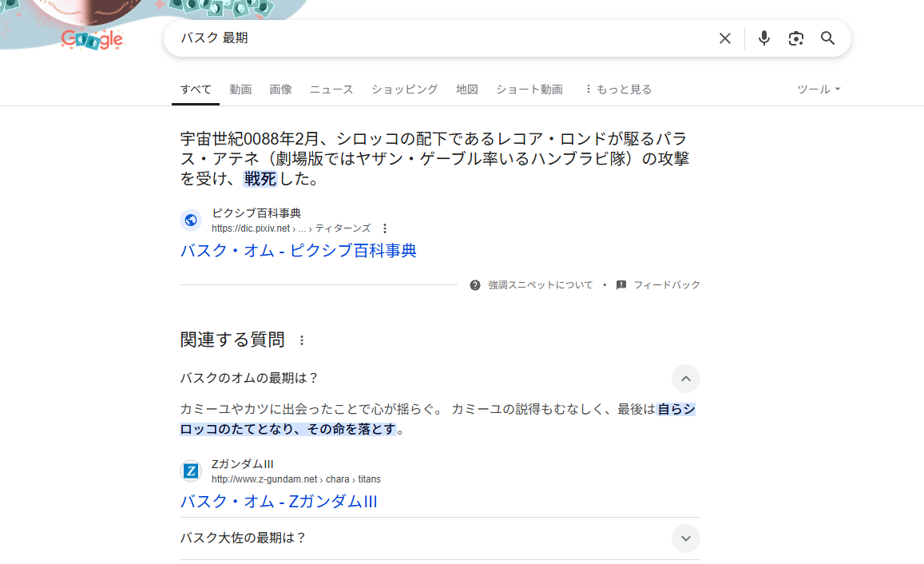Click question text バスクのオムの最期は？

(x=249, y=378)
